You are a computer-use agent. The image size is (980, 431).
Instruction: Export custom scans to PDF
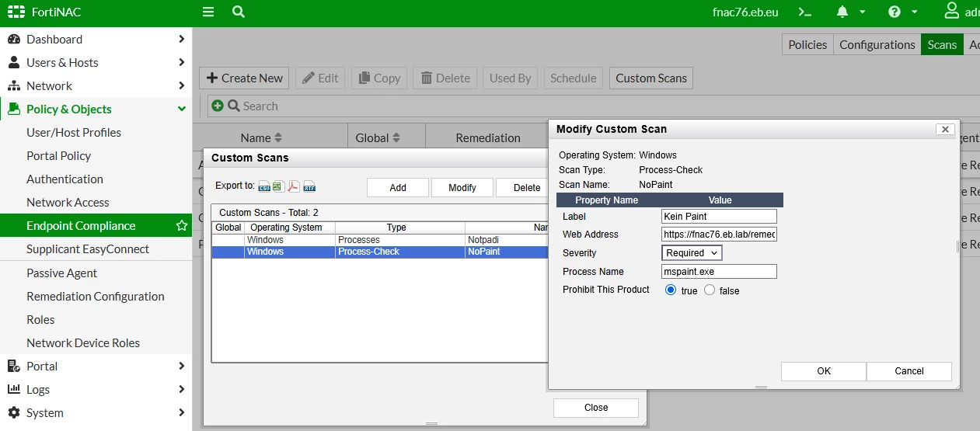(x=294, y=186)
